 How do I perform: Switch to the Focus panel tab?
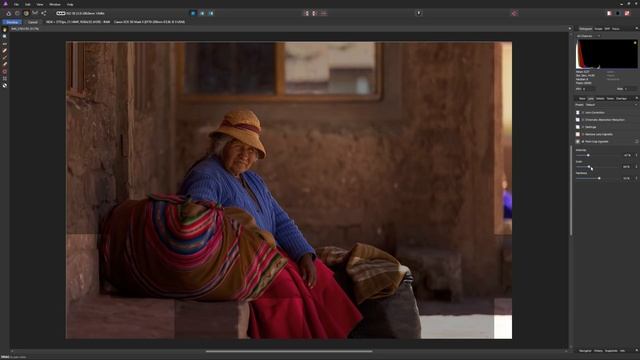(616, 29)
